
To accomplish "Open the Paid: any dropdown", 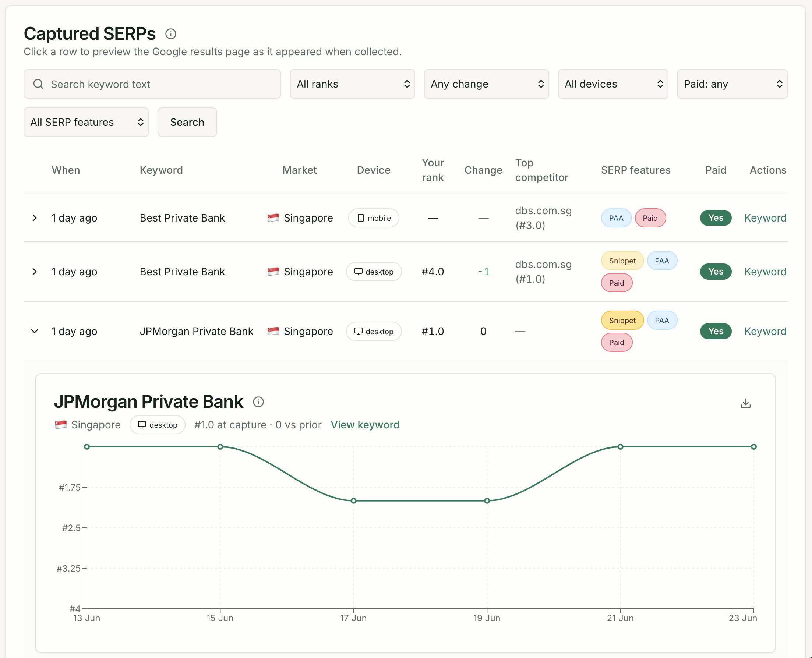I will tap(732, 84).
